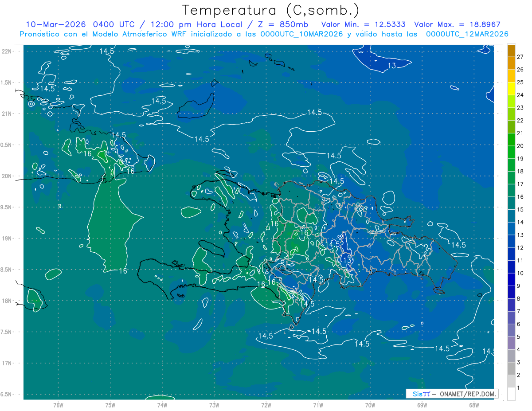The image size is (532, 411).
Task: Click latitude axis label '18N'
Action: [7, 301]
